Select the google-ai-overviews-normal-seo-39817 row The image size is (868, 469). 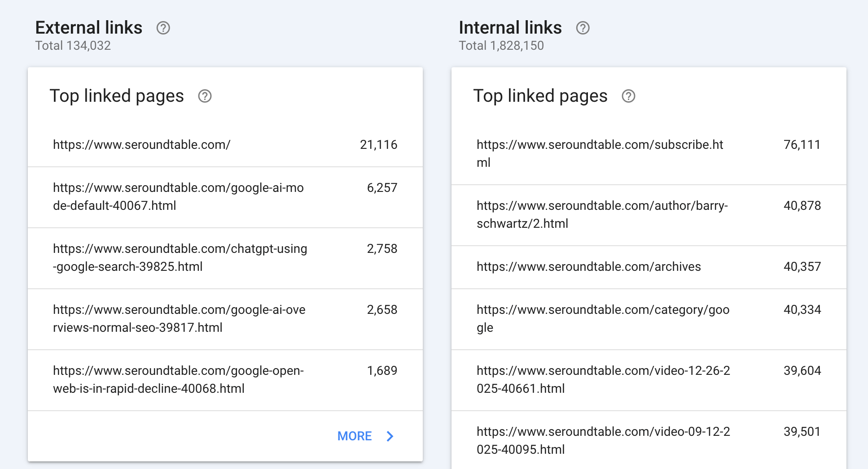tap(179, 319)
